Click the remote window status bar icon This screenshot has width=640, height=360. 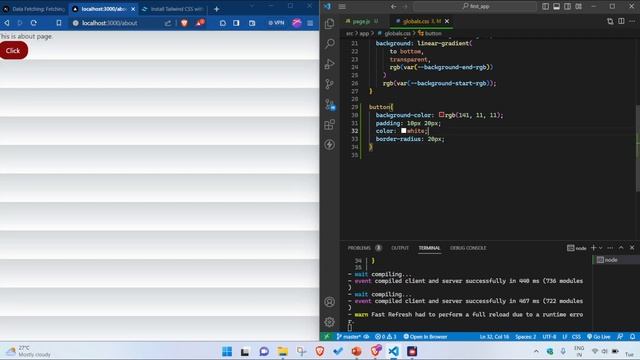tap(327, 337)
